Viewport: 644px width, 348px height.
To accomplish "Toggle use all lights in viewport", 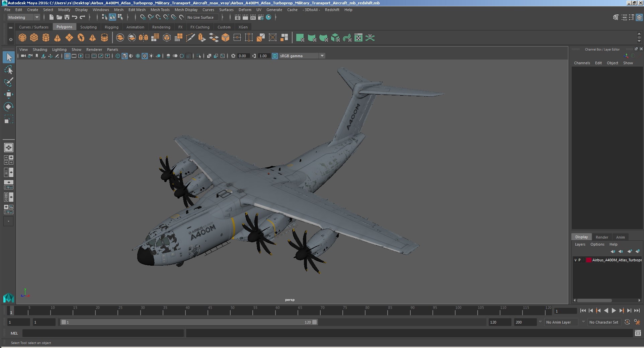I will coord(151,56).
